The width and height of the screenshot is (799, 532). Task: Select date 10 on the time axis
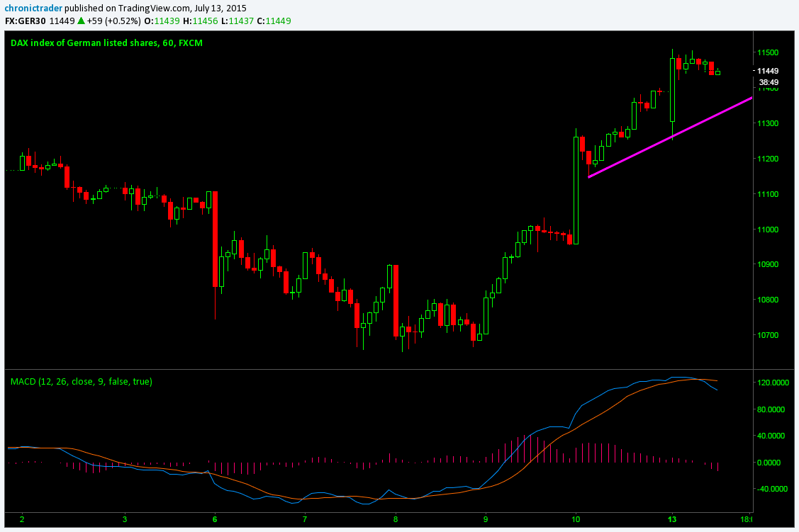click(x=576, y=519)
